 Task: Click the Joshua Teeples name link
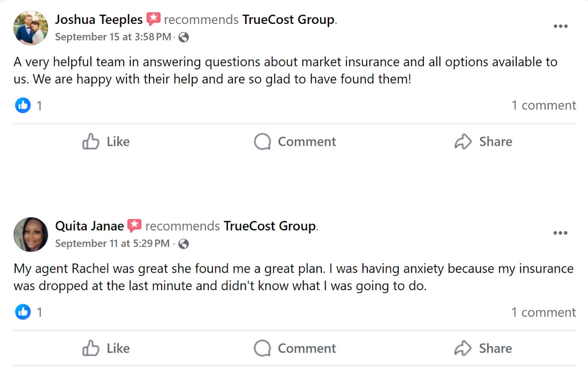(x=98, y=20)
